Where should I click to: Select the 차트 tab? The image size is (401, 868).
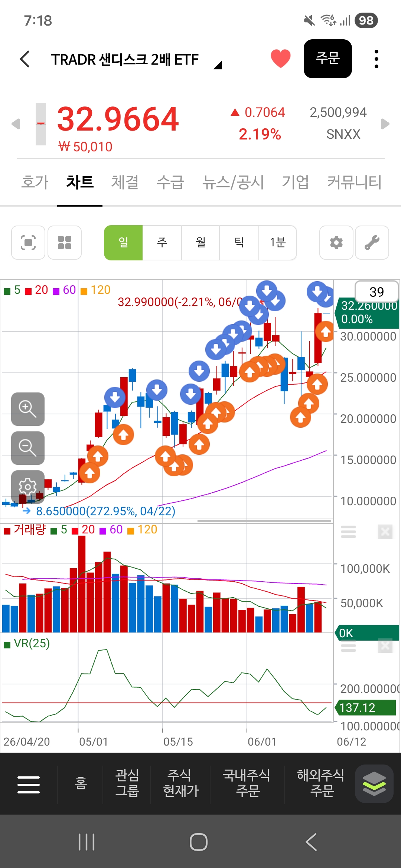[80, 182]
